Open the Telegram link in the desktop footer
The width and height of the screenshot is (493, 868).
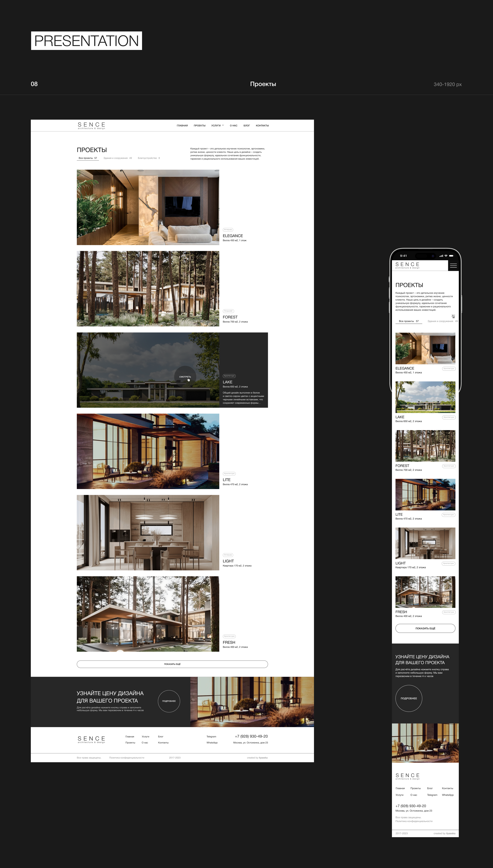211,736
